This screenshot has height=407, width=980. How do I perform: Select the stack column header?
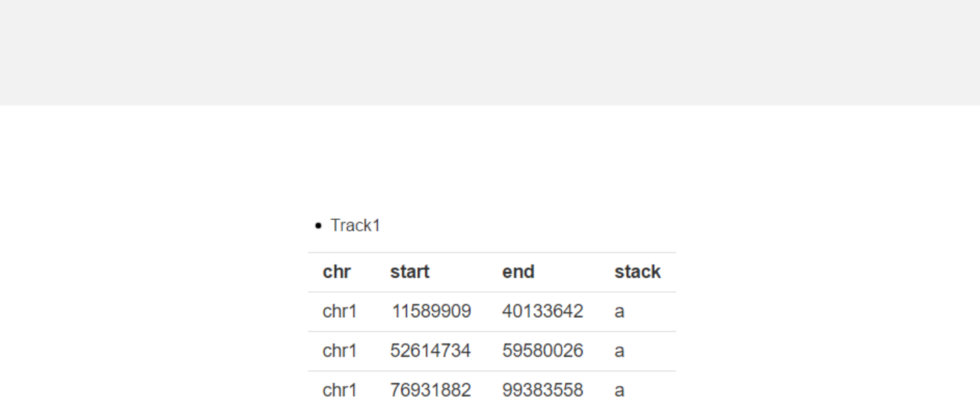(638, 272)
